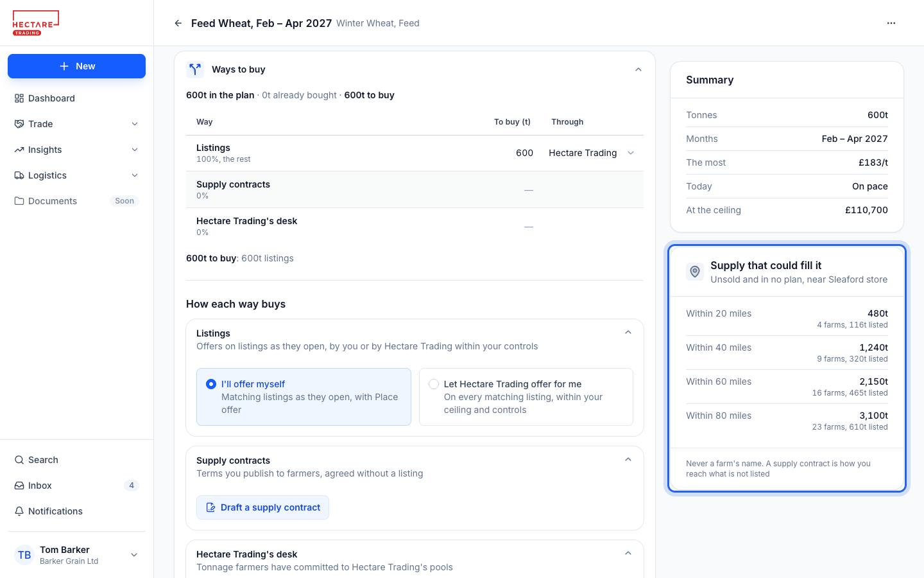
Task: Click the Documents folder icon
Action: (x=19, y=201)
